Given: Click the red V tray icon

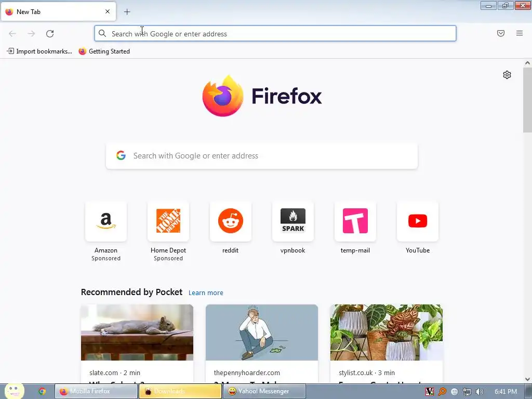Looking at the screenshot, I should pyautogui.click(x=430, y=392).
